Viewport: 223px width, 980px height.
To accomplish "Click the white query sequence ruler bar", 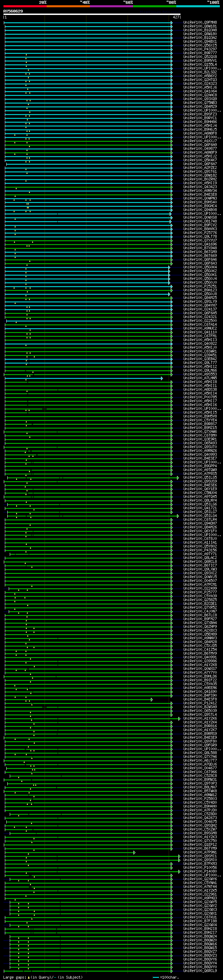I will coord(92,14).
